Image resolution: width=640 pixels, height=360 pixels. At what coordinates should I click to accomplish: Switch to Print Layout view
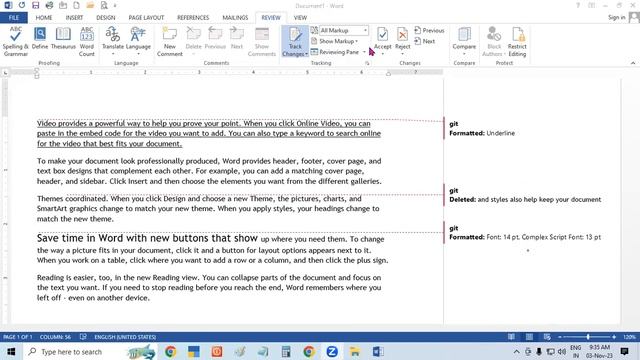click(529, 337)
